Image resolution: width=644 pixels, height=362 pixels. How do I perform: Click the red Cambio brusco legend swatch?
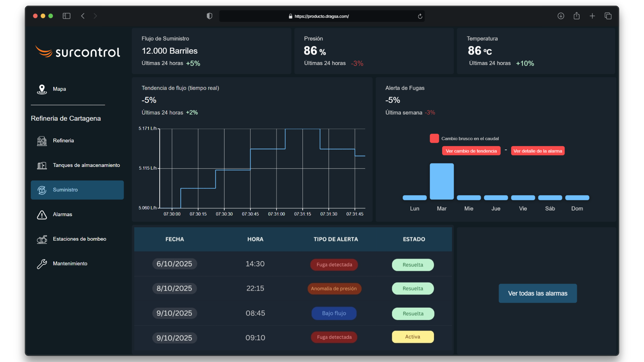(x=434, y=138)
